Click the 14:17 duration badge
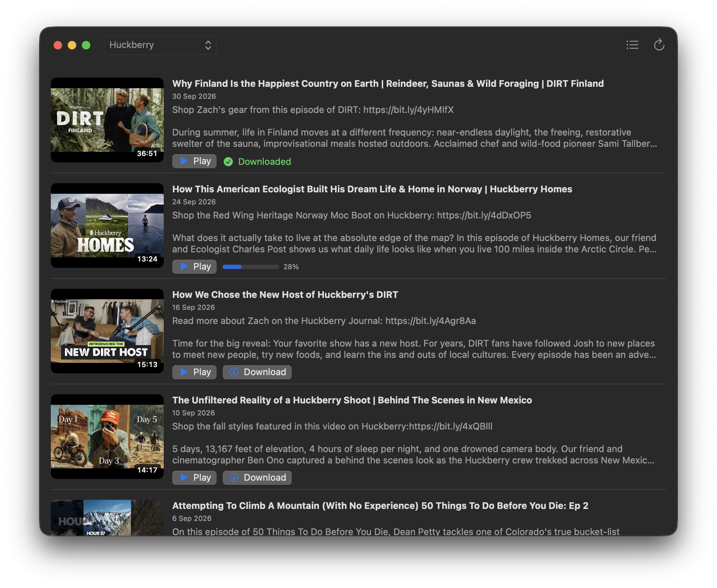This screenshot has width=717, height=588. pyautogui.click(x=147, y=470)
